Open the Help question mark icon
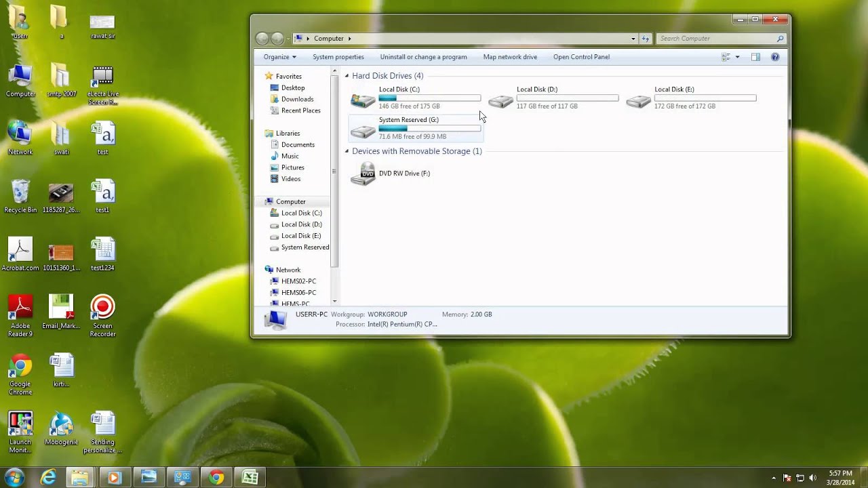 [775, 57]
